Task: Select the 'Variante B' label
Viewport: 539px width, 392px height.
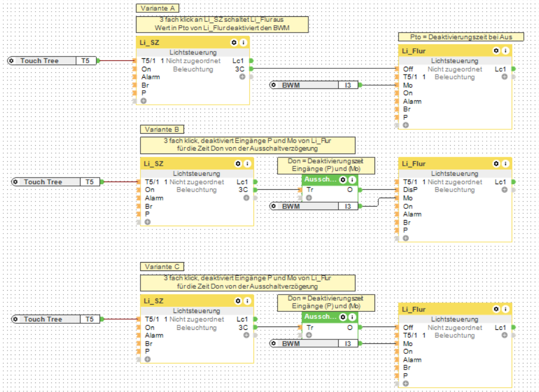Action: click(x=162, y=129)
